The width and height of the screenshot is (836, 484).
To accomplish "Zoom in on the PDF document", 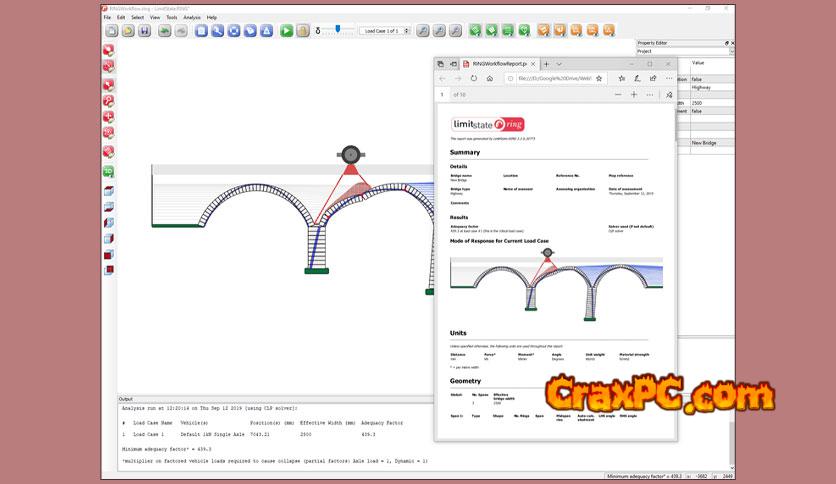I will 633,95.
